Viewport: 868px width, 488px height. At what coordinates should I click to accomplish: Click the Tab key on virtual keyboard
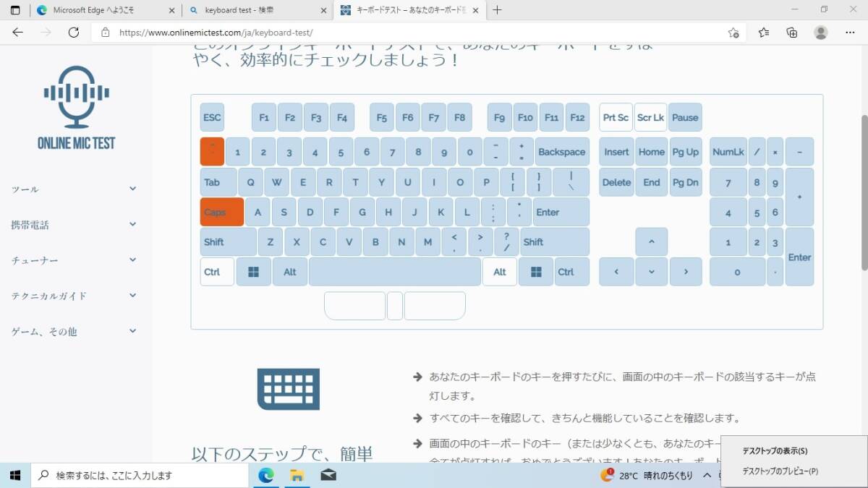pyautogui.click(x=218, y=182)
